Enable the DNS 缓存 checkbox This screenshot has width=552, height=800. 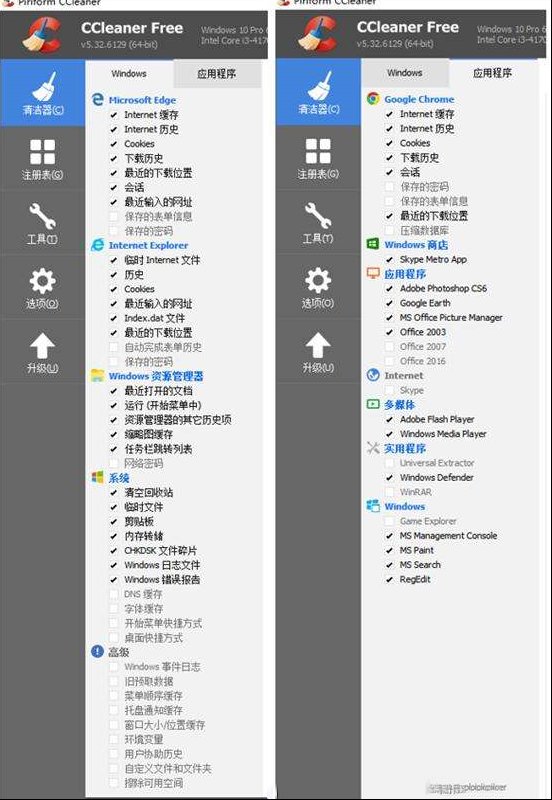pyautogui.click(x=114, y=594)
